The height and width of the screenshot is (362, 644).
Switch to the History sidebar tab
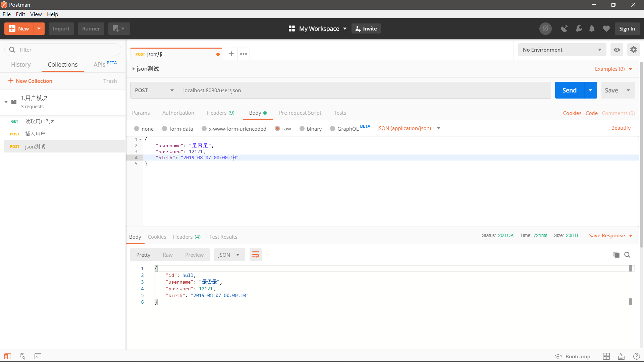21,65
